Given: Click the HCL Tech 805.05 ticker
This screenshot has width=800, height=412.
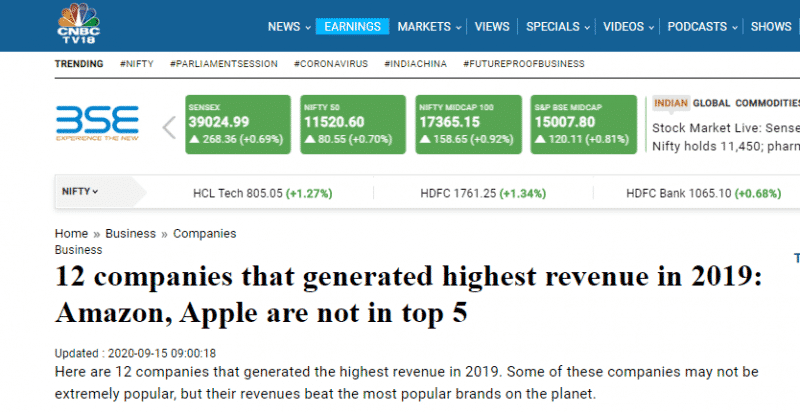Looking at the screenshot, I should pos(262,193).
